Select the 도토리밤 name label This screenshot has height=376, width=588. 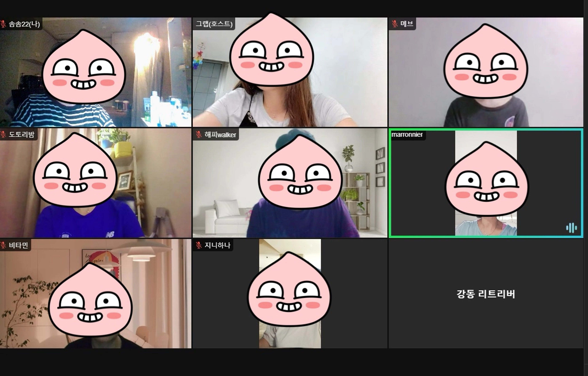(x=22, y=134)
